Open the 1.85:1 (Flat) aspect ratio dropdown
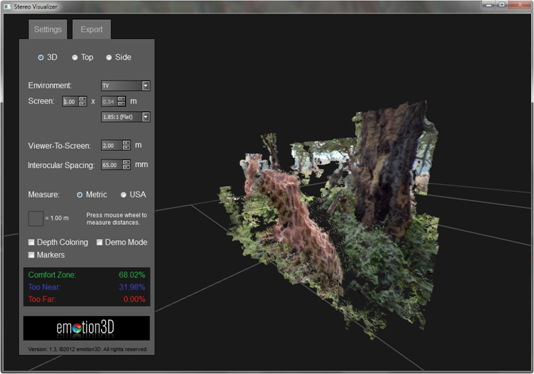The width and height of the screenshot is (534, 374). (x=126, y=117)
